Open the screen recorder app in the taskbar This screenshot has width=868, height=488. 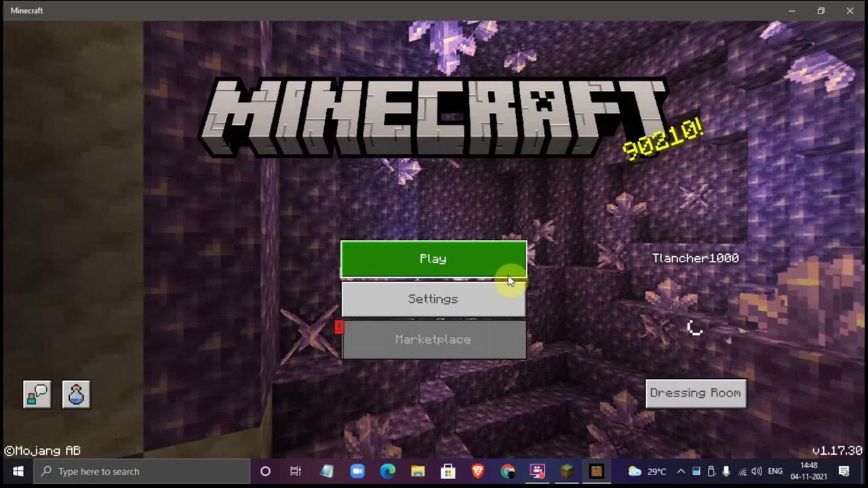538,471
